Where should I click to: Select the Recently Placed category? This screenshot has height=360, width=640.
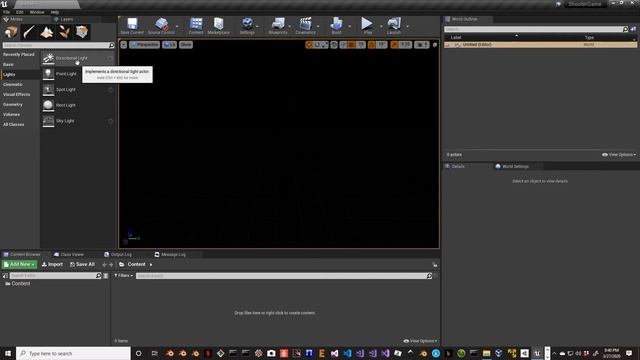coord(19,54)
